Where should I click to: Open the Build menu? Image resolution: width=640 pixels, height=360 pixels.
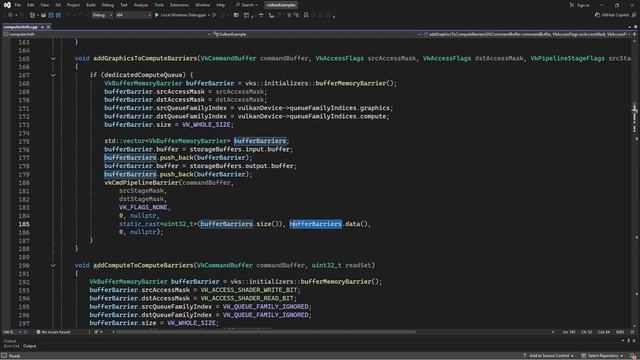91,5
